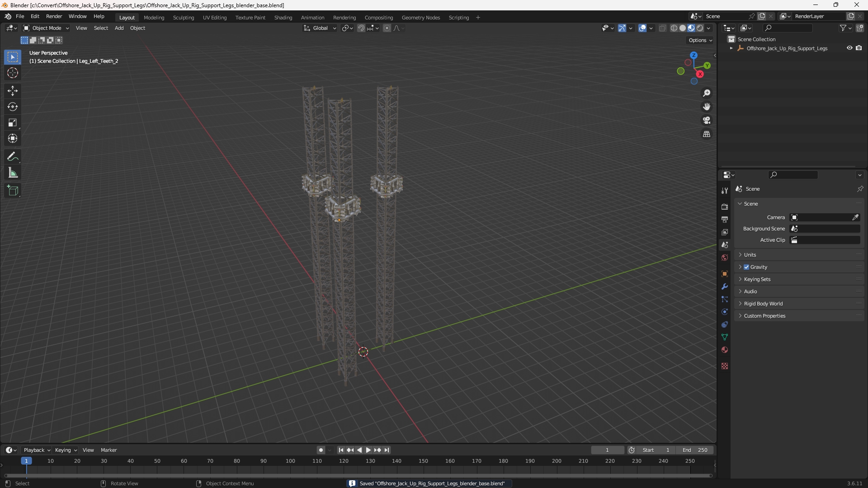This screenshot has height=488, width=868.
Task: Jump to the timeline end frame
Action: [x=387, y=450]
